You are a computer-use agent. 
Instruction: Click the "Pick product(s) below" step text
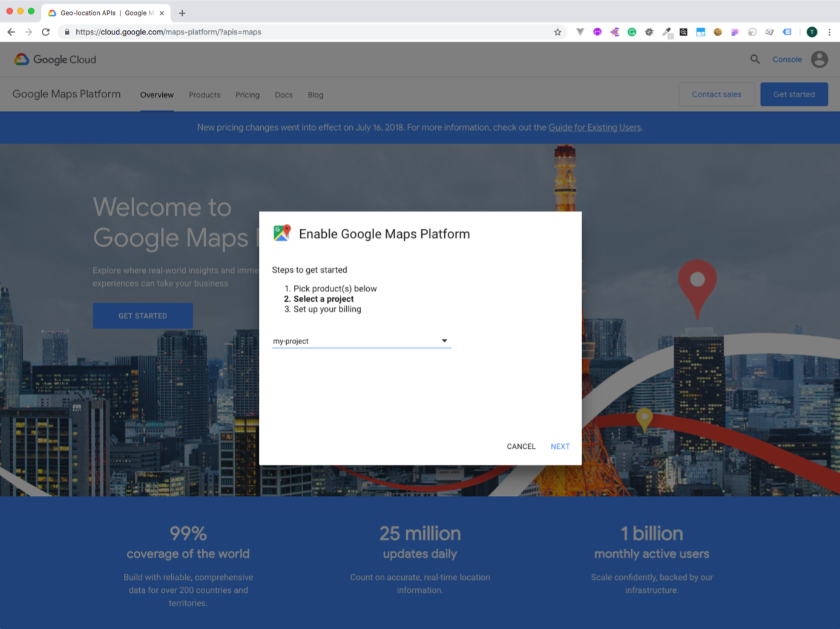(335, 288)
